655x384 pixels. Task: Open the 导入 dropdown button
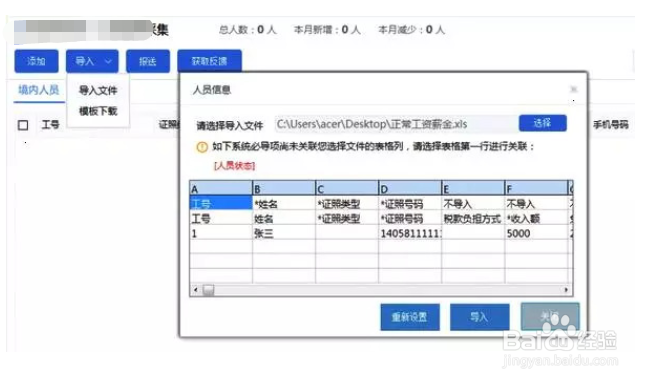[92, 61]
